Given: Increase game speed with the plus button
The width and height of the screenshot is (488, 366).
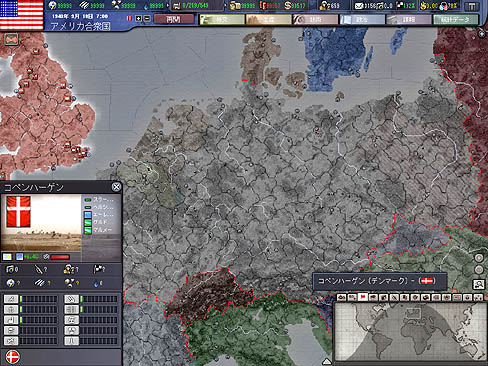Looking at the screenshot, I should 139,18.
